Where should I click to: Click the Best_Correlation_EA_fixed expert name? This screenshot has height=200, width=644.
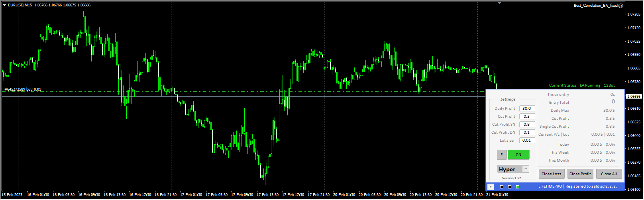595,6
